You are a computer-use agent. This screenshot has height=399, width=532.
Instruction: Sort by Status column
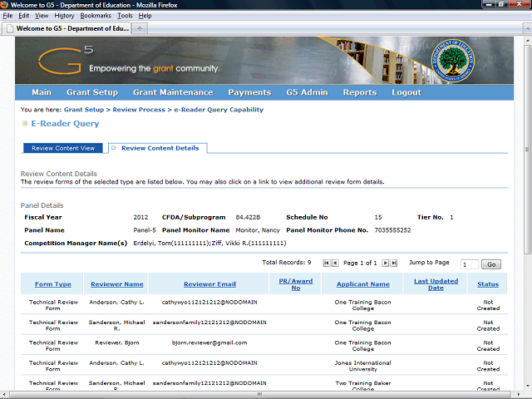pos(488,284)
